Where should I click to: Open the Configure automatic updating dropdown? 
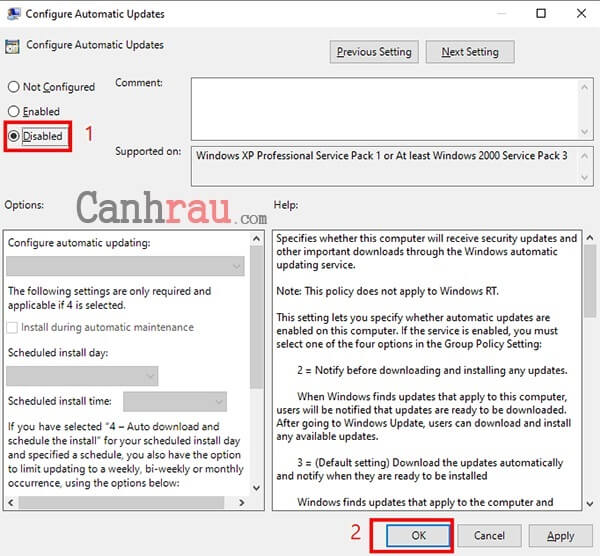click(126, 266)
